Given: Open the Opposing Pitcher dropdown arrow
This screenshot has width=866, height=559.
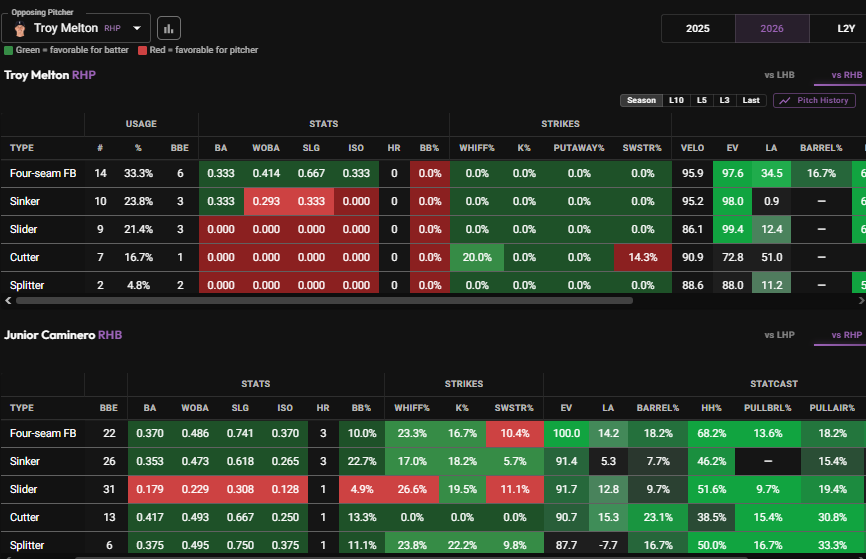Looking at the screenshot, I should (137, 28).
